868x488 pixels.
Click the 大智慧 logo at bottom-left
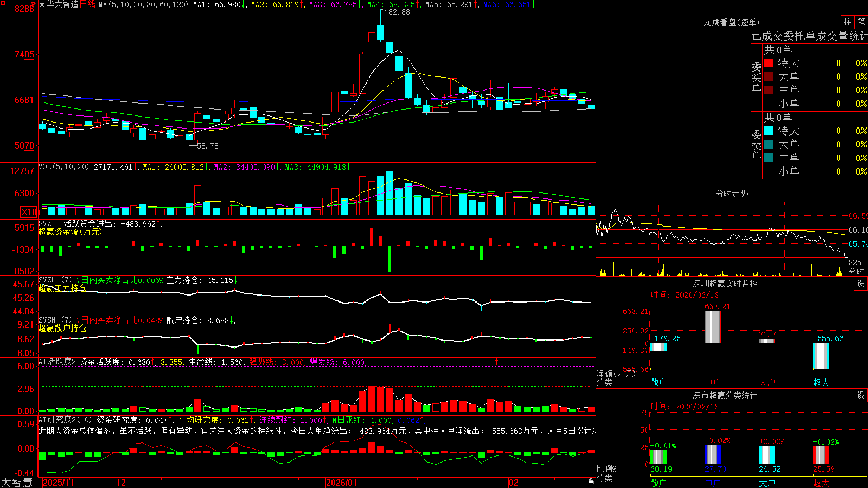pos(17,483)
